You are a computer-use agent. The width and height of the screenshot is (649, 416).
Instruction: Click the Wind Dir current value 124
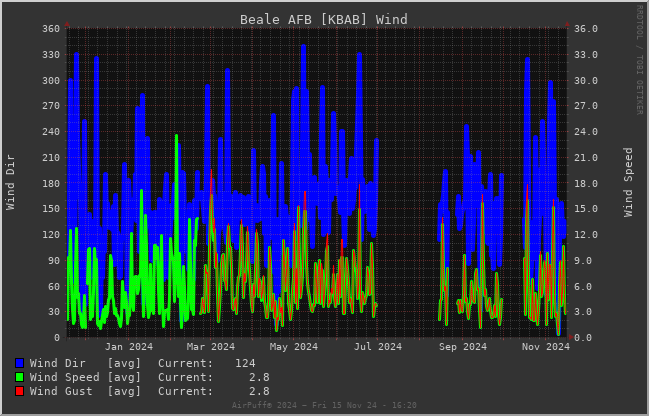point(245,363)
